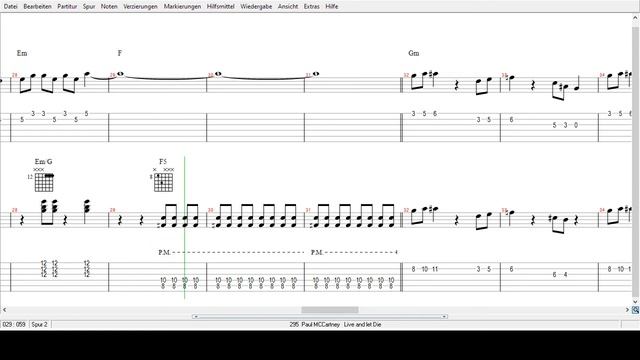
Task: Open the Extras menu
Action: point(312,7)
